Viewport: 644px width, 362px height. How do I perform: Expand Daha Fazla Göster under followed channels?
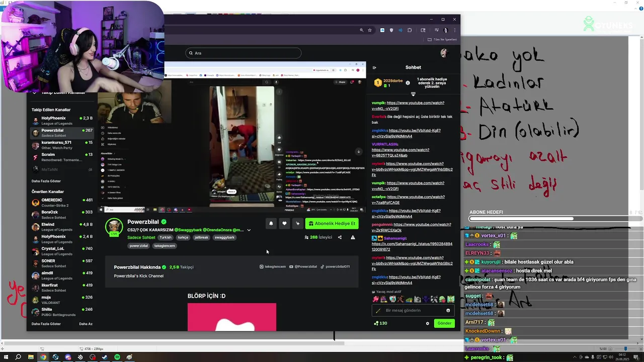[x=46, y=181]
